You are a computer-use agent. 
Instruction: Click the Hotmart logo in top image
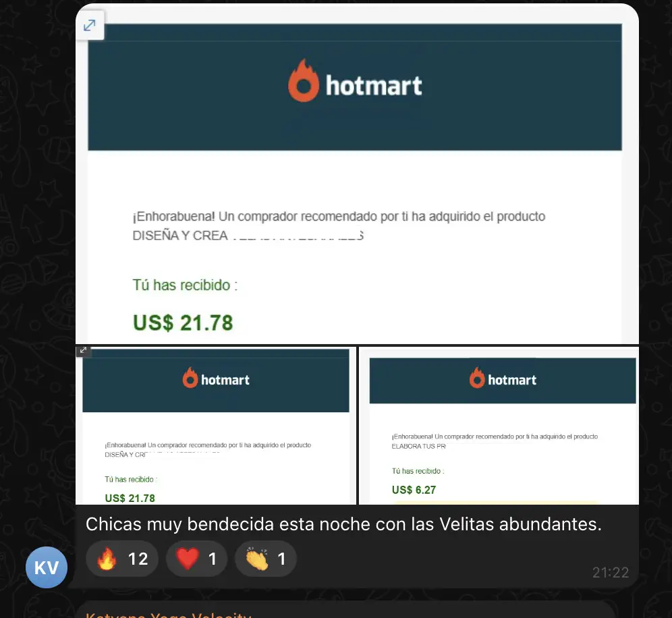(356, 82)
